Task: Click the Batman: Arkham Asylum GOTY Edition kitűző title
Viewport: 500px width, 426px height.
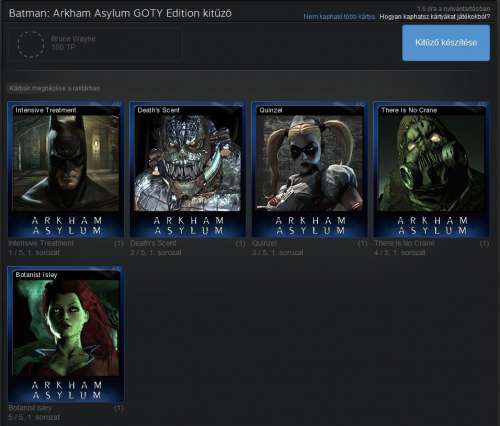Action: 120,13
